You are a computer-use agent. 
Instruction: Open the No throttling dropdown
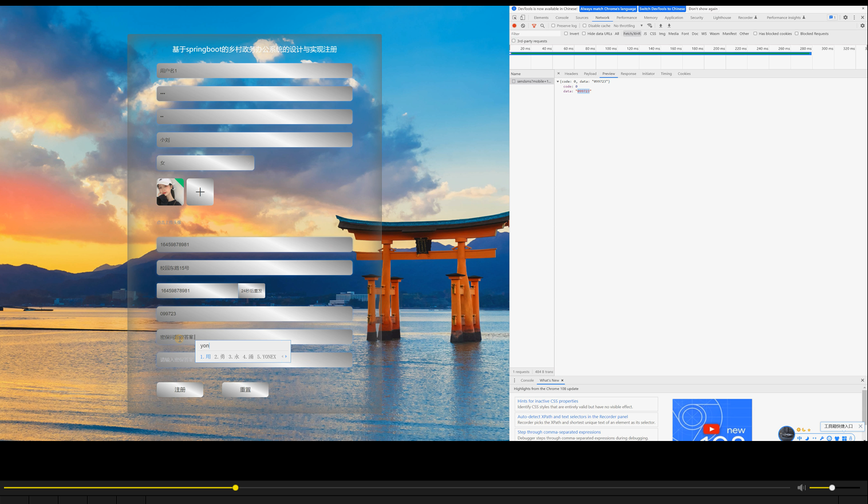click(x=628, y=26)
